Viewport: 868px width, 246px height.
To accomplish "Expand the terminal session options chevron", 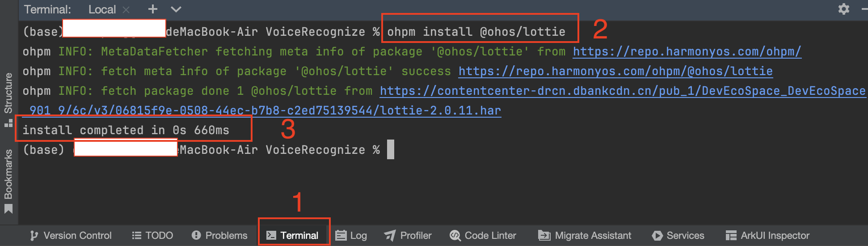I will click(x=176, y=9).
